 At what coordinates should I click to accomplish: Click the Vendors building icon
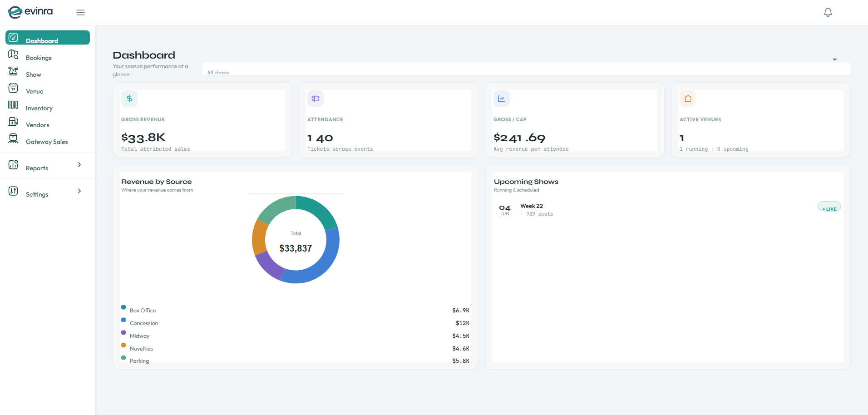point(13,121)
